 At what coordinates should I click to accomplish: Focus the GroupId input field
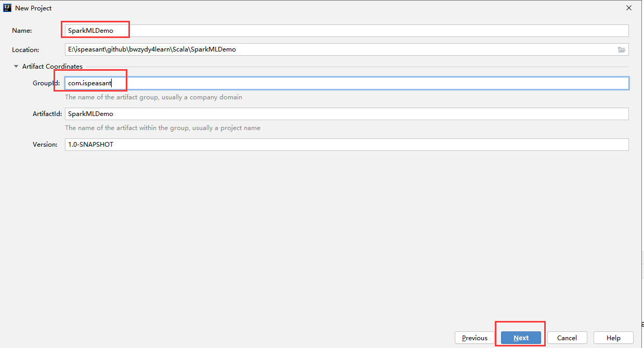(347, 83)
